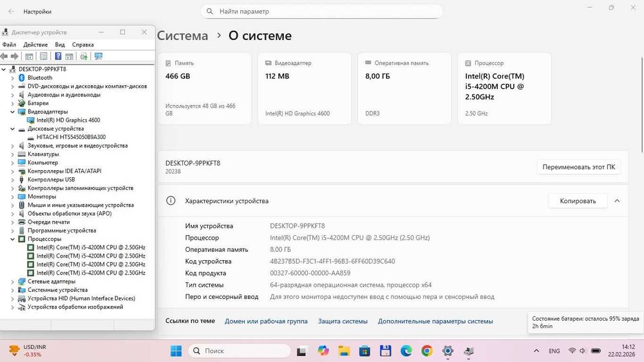644x362 pixels.
Task: Expand the Мониторы category
Action: pos(12,196)
